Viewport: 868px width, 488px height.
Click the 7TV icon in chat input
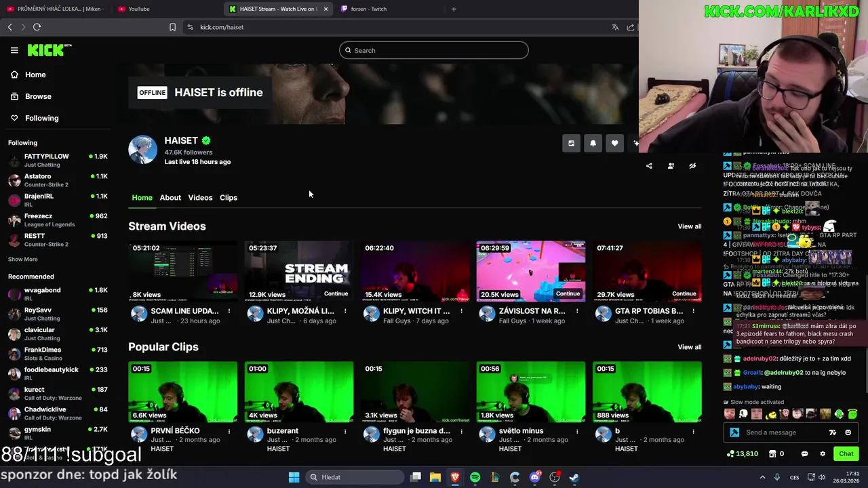click(x=833, y=432)
